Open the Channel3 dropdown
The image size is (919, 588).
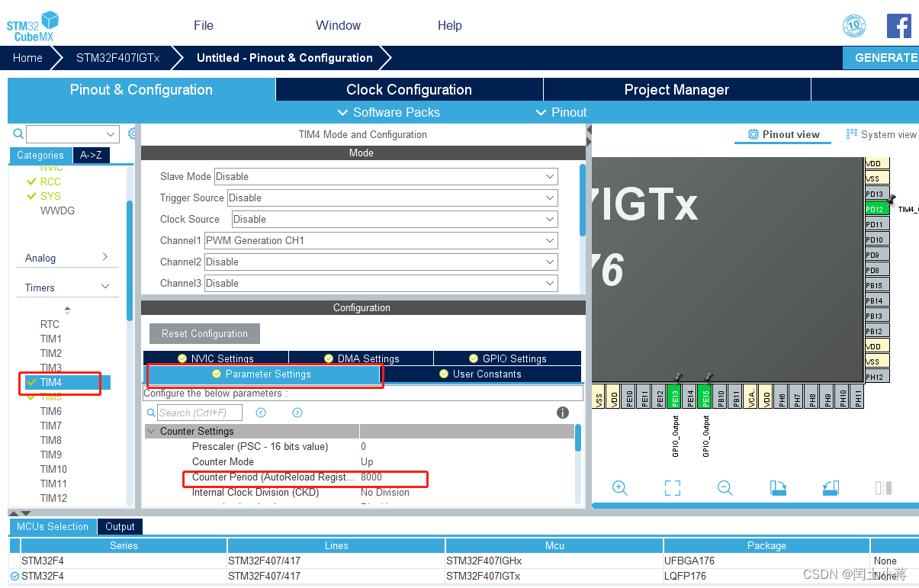[381, 283]
